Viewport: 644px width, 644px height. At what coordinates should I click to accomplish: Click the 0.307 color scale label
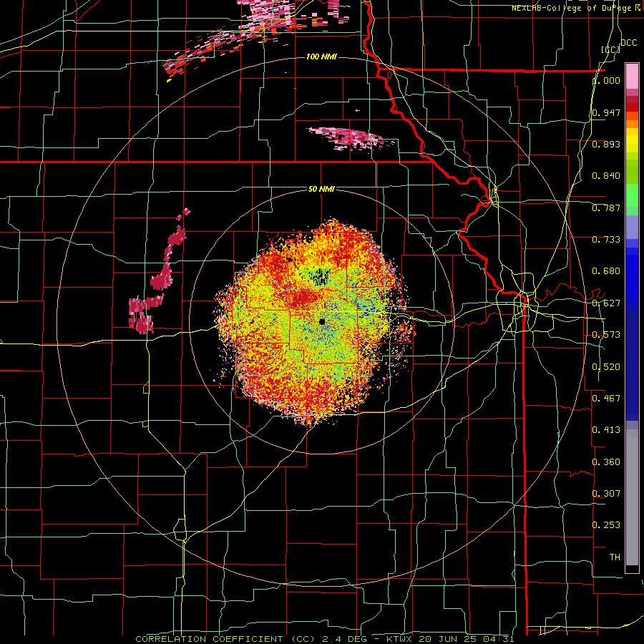606,494
